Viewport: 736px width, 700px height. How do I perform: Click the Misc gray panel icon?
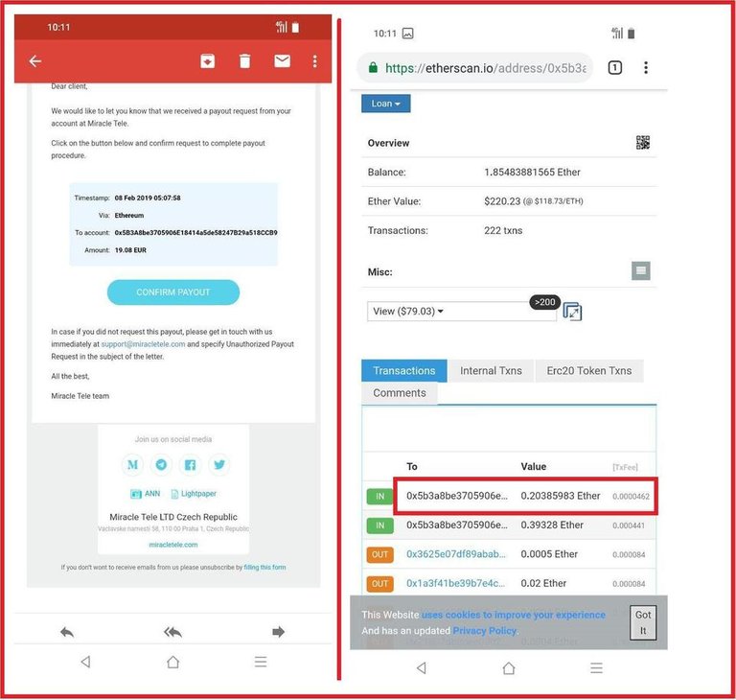click(x=641, y=270)
